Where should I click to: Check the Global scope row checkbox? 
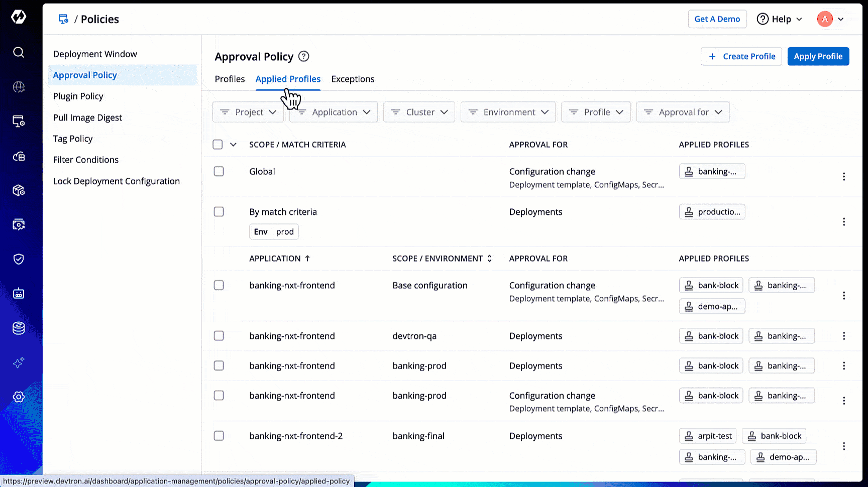point(219,171)
